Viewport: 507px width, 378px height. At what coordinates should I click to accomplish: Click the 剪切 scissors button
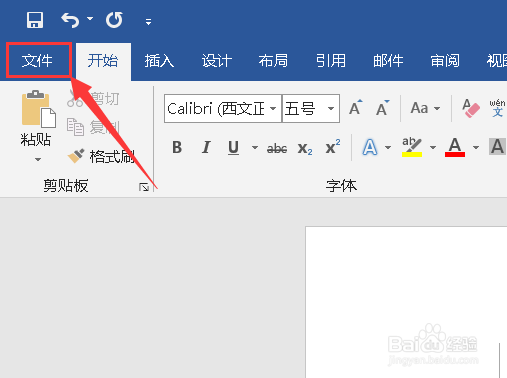93,99
